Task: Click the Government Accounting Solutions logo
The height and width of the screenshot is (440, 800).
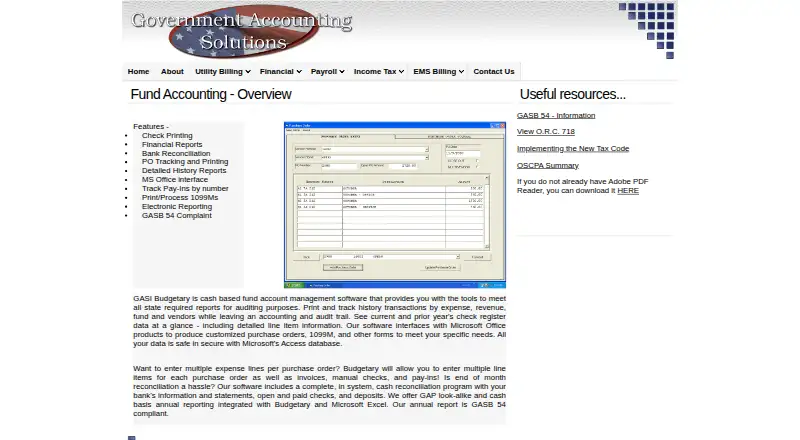Action: (241, 31)
